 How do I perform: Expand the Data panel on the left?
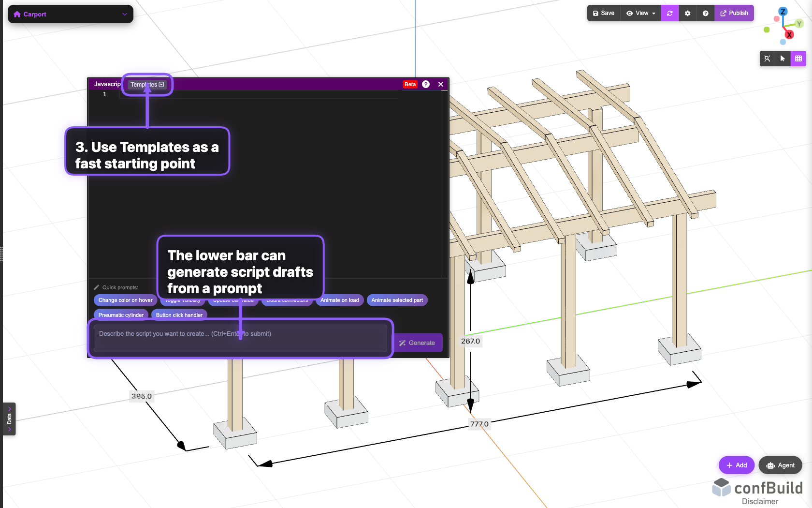9,419
